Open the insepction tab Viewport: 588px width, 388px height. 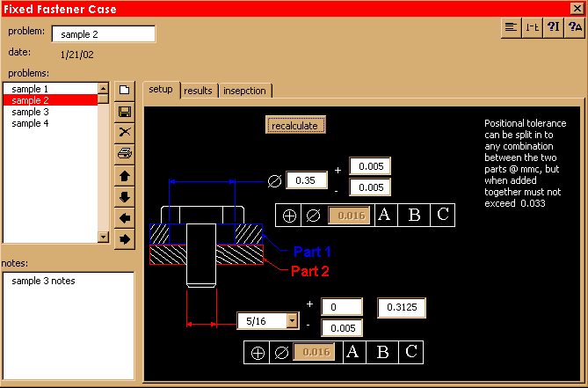246,91
